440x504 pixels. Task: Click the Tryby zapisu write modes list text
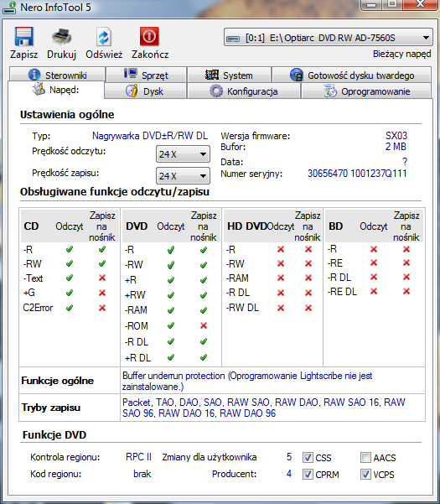[x=264, y=408]
